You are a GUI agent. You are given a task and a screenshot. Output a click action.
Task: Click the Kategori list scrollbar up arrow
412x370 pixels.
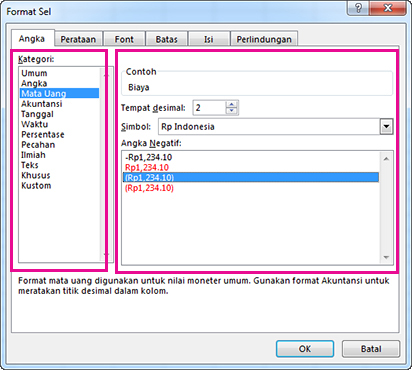pyautogui.click(x=106, y=75)
